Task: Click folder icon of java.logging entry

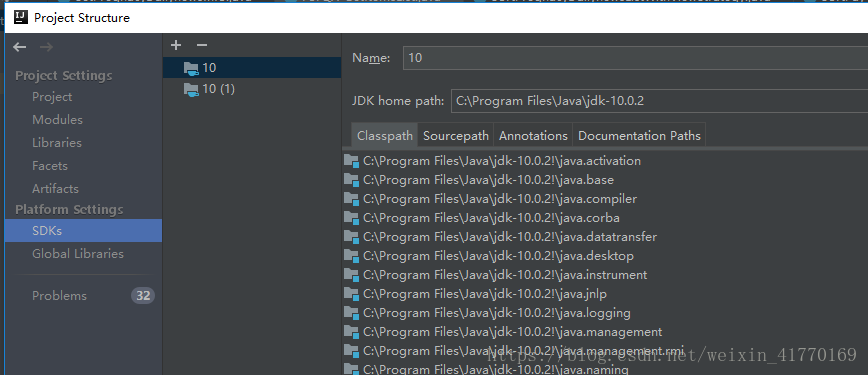Action: click(351, 313)
